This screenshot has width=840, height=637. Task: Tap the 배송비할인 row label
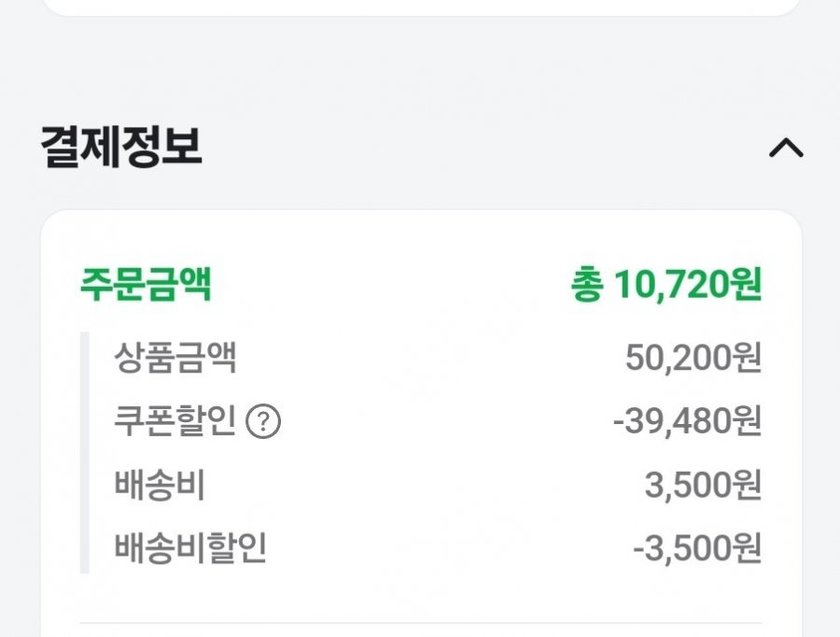tap(190, 547)
